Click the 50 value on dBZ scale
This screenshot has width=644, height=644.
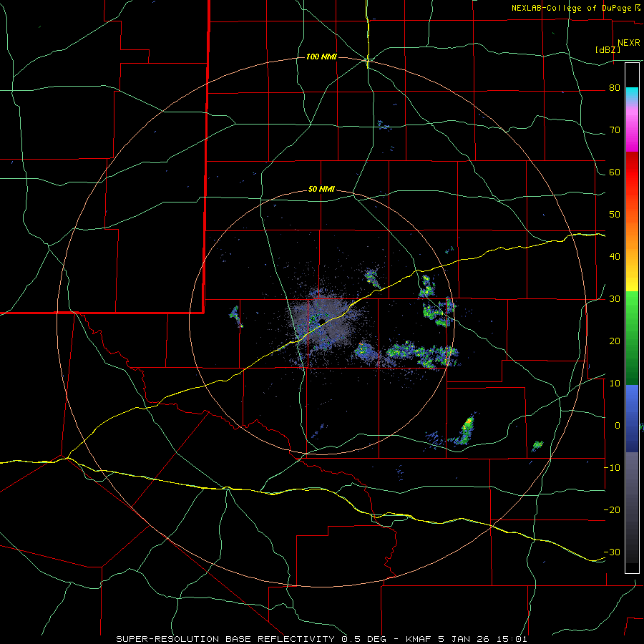[x=615, y=215]
